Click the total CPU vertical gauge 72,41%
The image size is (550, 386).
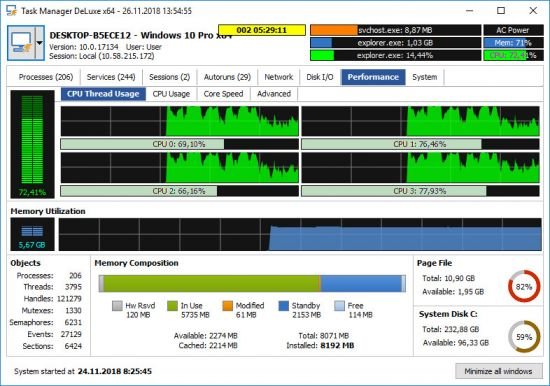point(32,144)
